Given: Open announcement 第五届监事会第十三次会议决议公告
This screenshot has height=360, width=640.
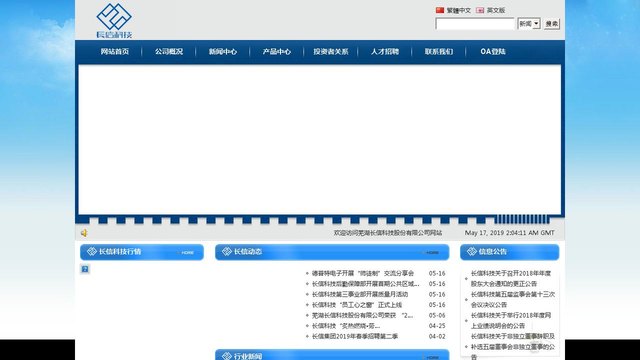Looking at the screenshot, I should (x=513, y=300).
